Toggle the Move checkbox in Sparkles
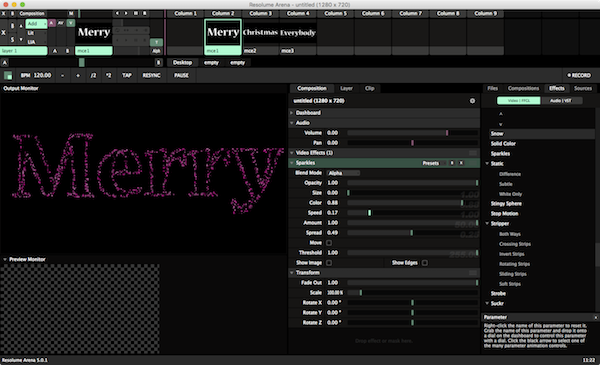Viewport: 600px width, 365px height. tap(329, 243)
